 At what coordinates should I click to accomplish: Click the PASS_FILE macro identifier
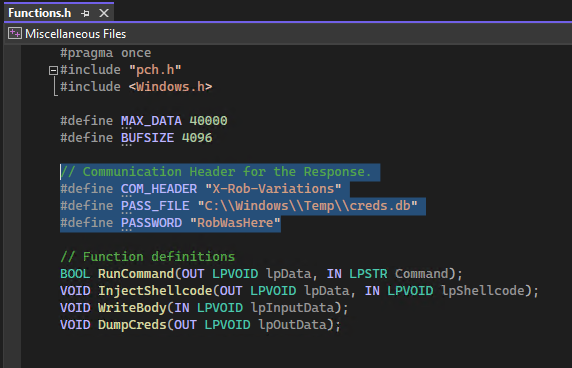click(155, 206)
